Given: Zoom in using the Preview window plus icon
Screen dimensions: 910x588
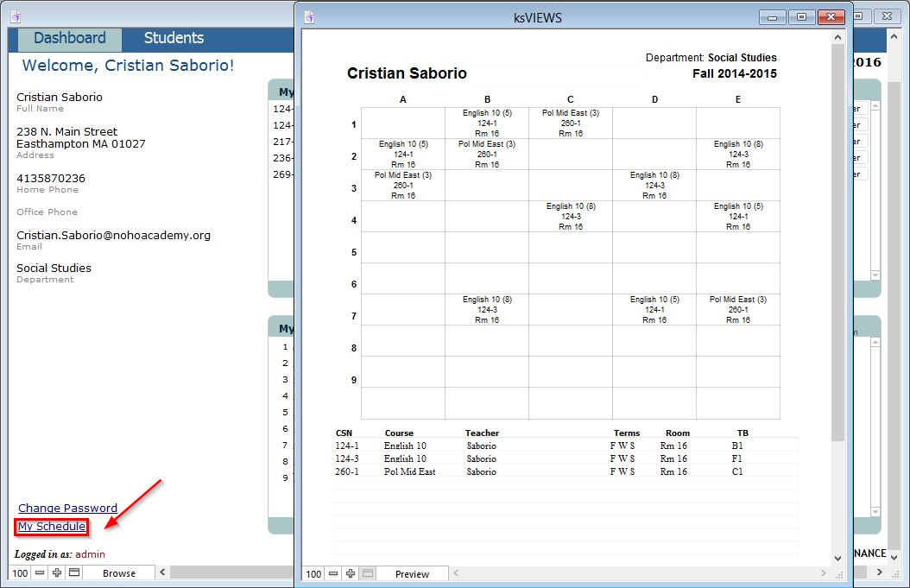Looking at the screenshot, I should [x=351, y=573].
